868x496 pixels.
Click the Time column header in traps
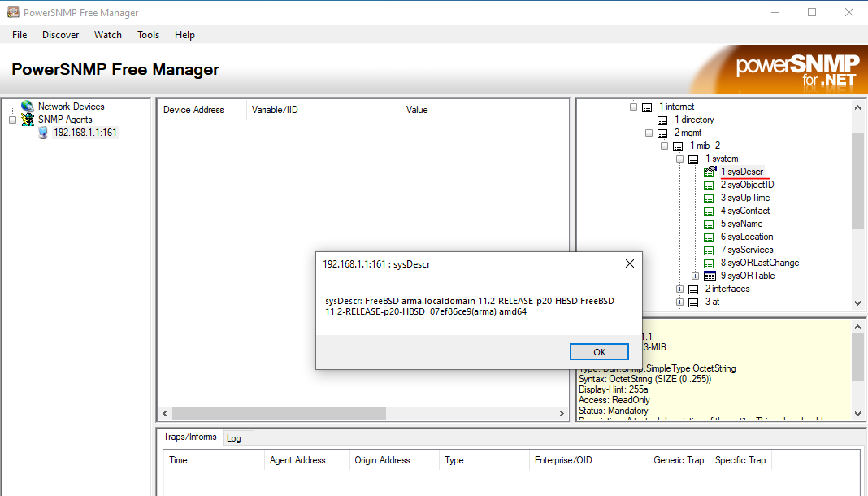click(214, 460)
